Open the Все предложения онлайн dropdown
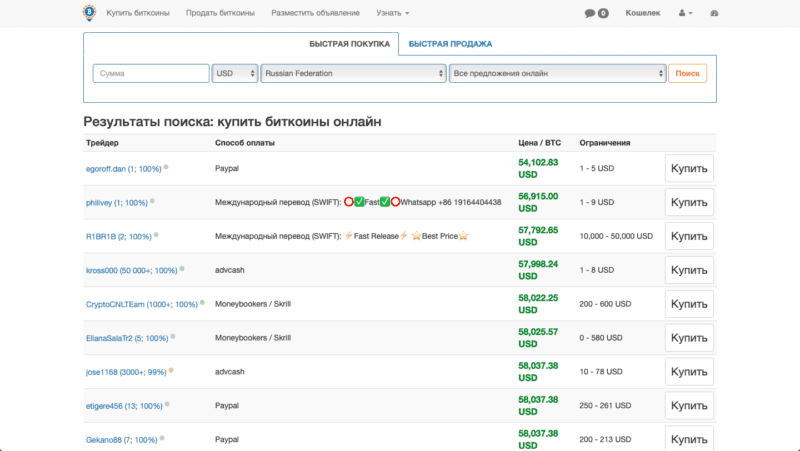Image resolution: width=800 pixels, height=451 pixels. (558, 73)
